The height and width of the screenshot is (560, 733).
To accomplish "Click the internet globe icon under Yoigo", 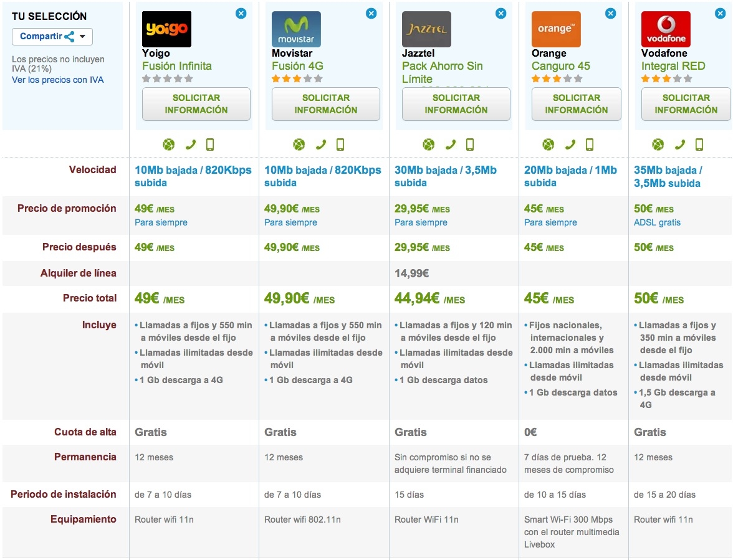I will pos(169,145).
